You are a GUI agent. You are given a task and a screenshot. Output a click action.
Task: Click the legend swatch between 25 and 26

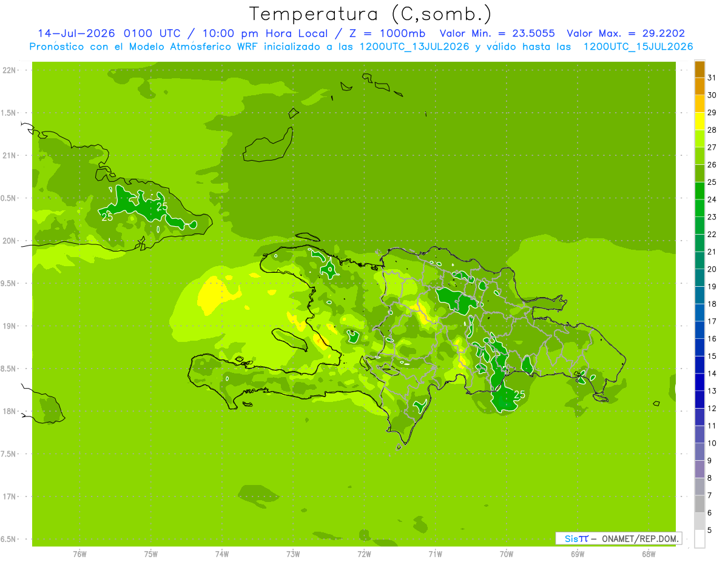[699, 173]
